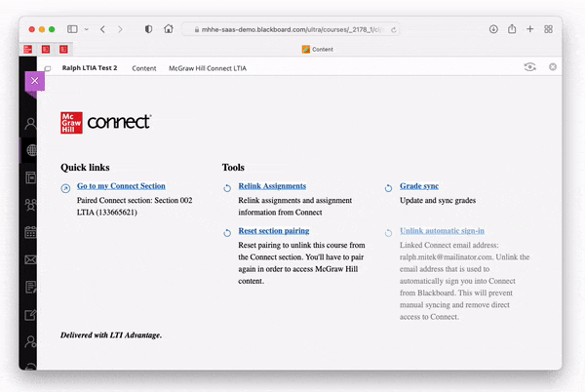Click the Share icon in Safari toolbar
Viewport: 585px width, 392px height.
(512, 29)
